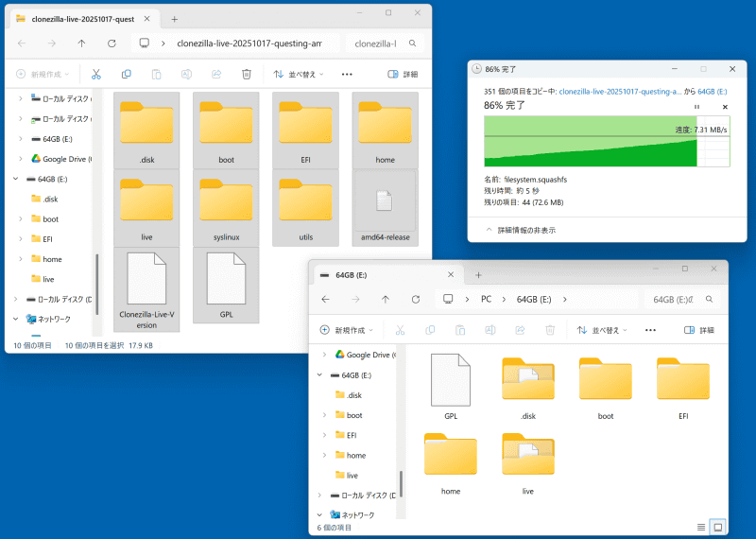Click clonezilla-live address bar path
The height and width of the screenshot is (539, 756).
249,43
